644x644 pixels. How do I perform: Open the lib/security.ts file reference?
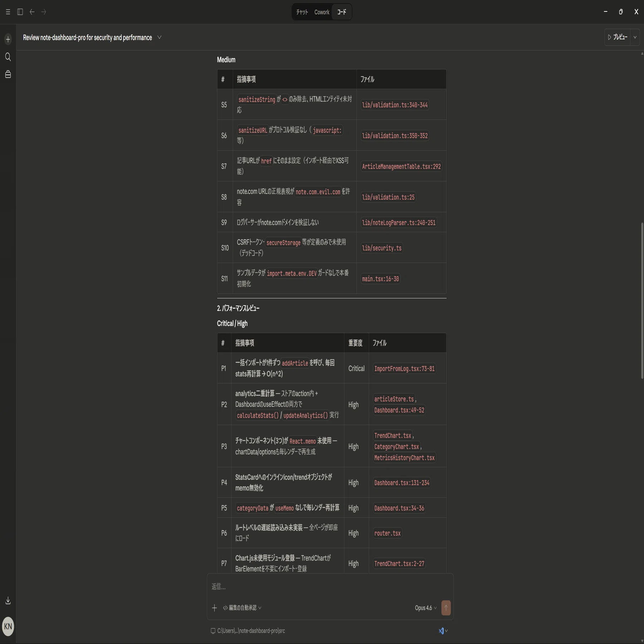tap(382, 248)
